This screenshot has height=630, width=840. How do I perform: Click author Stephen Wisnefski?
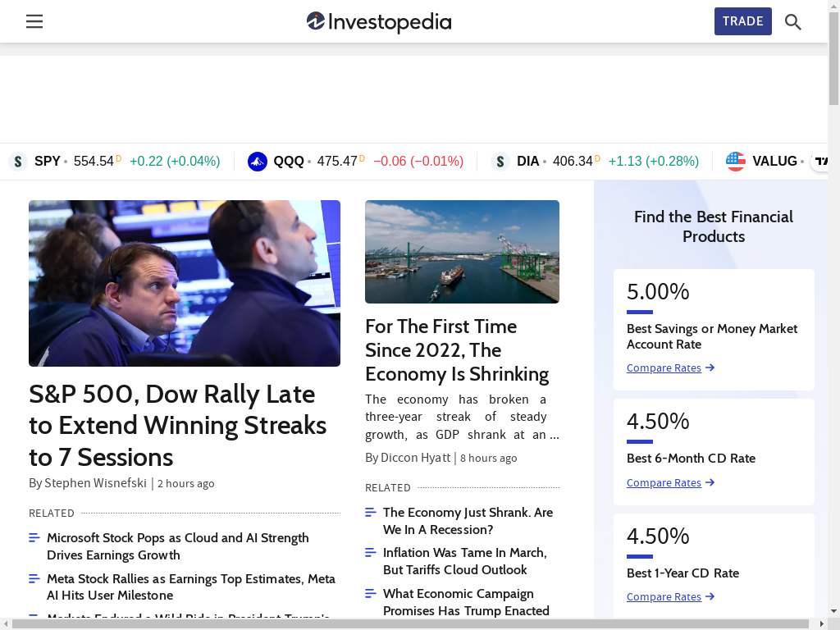pyautogui.click(x=95, y=483)
